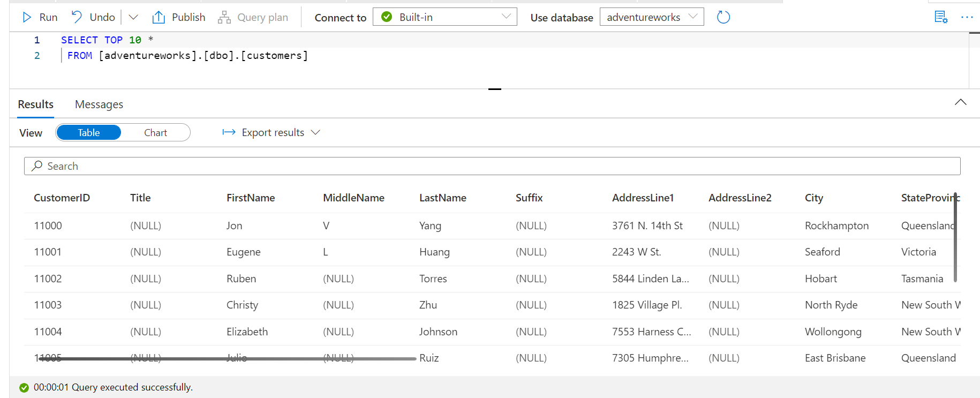Expand the Undo options chevron
The width and height of the screenshot is (980, 398).
[133, 17]
